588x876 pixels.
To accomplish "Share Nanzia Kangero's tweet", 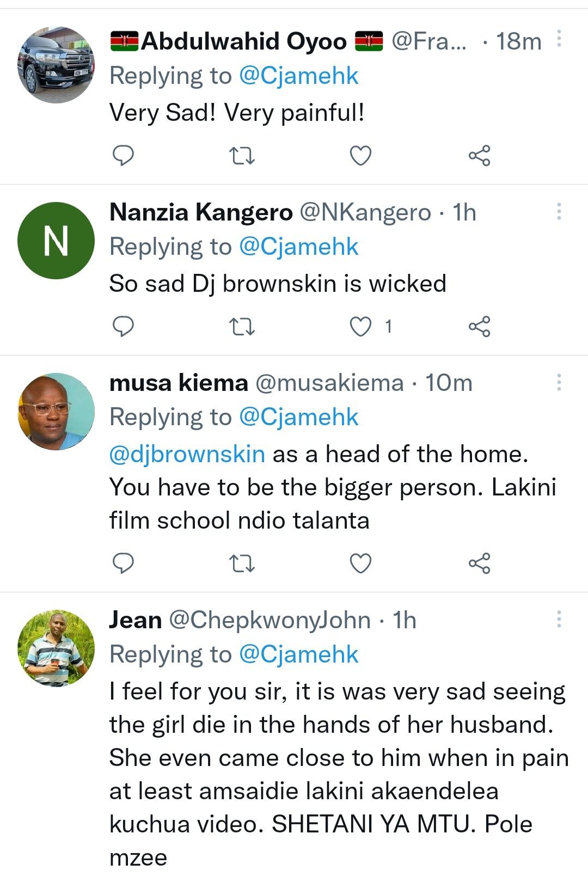I will click(479, 327).
